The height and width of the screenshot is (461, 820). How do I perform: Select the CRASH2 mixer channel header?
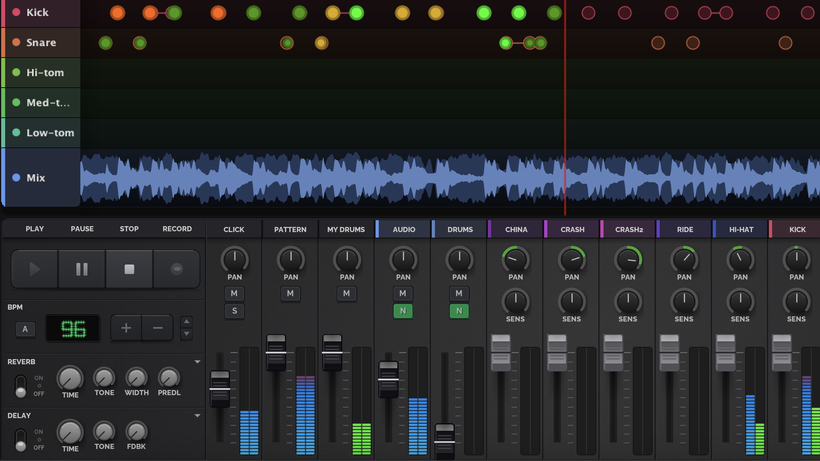click(629, 229)
